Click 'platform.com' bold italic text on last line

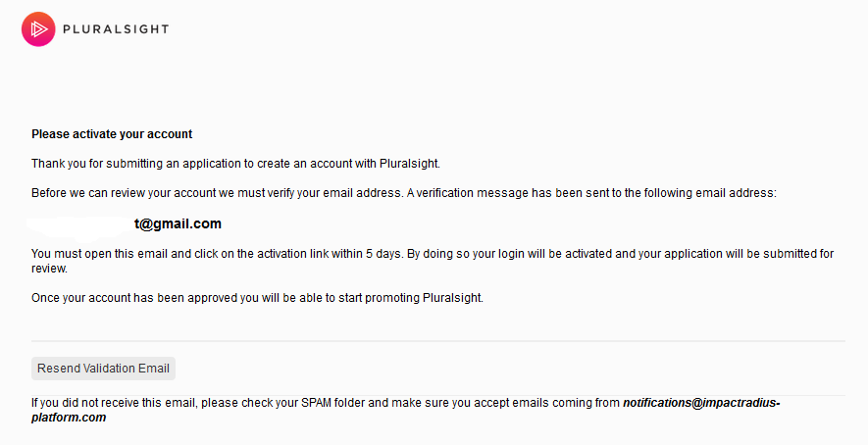[69, 418]
